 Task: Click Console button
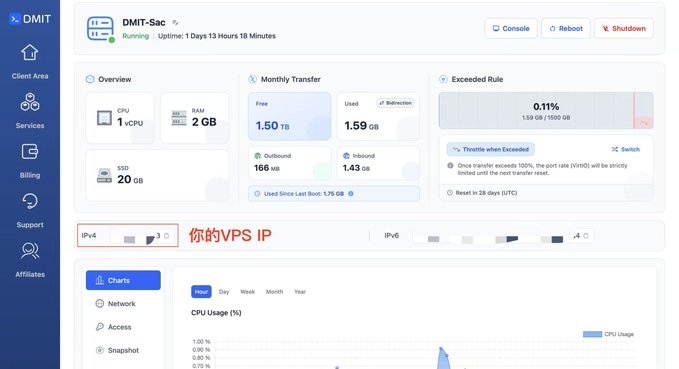pos(511,29)
